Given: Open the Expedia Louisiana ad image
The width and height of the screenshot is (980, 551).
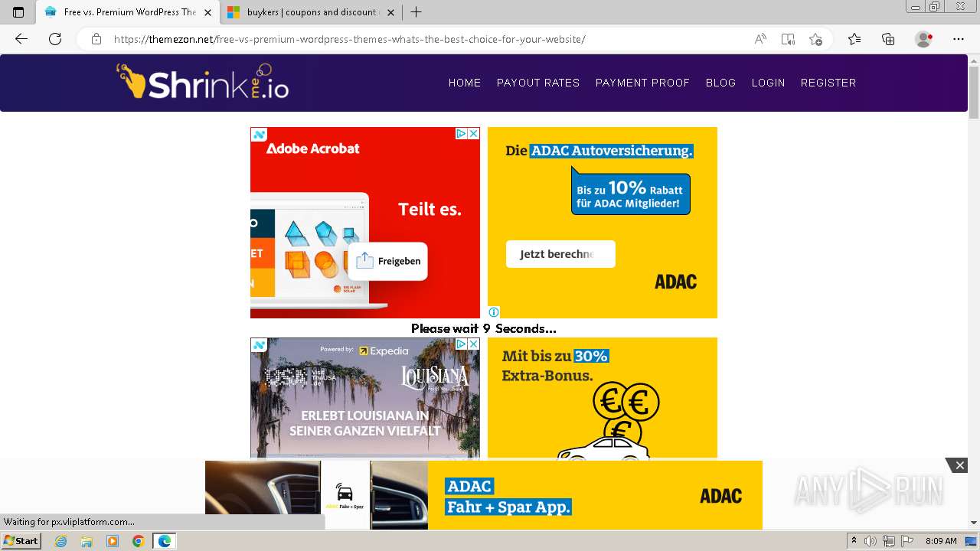Looking at the screenshot, I should pyautogui.click(x=365, y=398).
